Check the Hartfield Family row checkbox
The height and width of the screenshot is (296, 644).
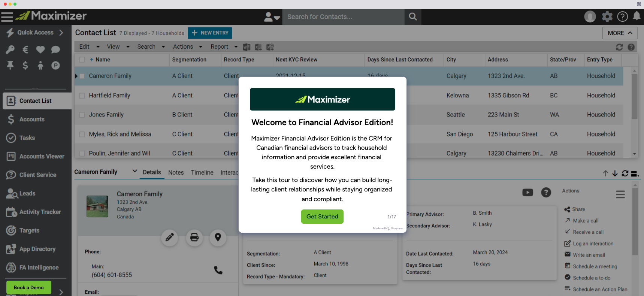[x=82, y=96]
